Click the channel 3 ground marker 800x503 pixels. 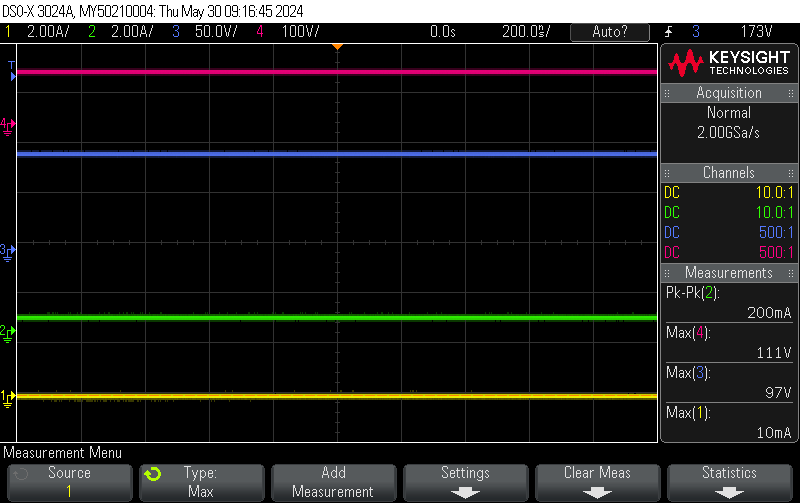coord(8,253)
